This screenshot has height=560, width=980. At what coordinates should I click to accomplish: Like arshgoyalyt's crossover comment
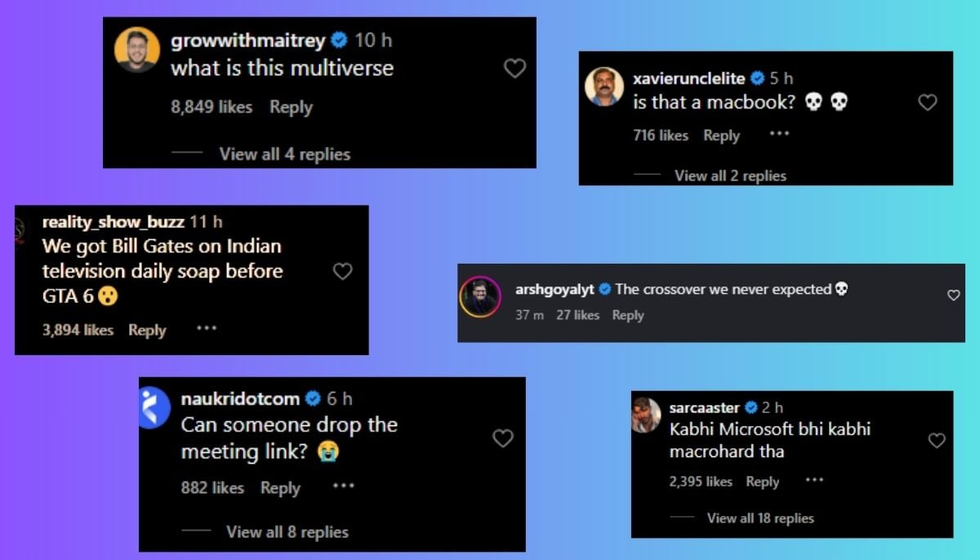point(953,296)
